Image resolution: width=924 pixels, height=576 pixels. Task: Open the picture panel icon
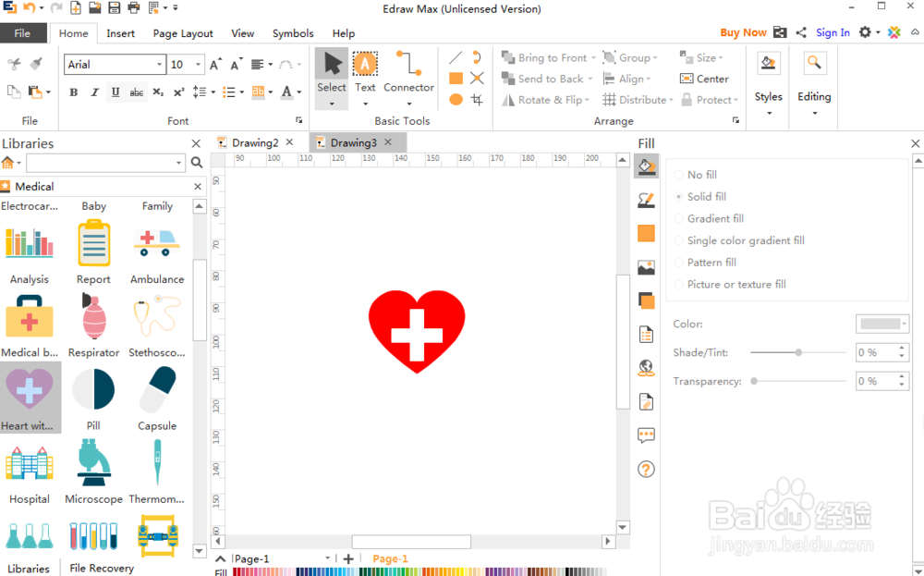647,267
